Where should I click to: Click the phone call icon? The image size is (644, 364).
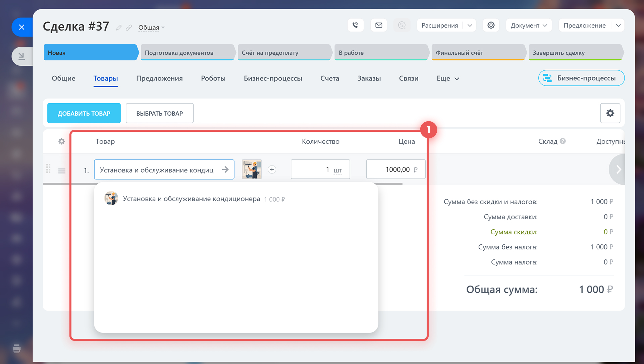(356, 25)
